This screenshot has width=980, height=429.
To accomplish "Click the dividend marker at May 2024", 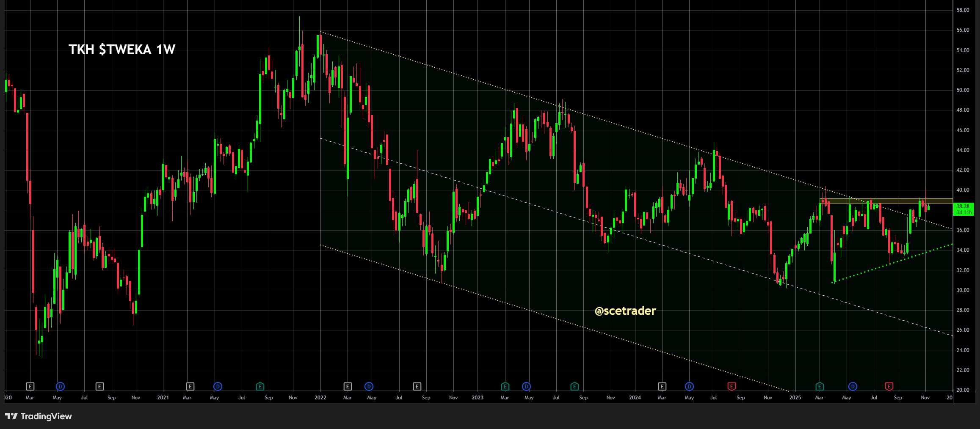I will [689, 386].
